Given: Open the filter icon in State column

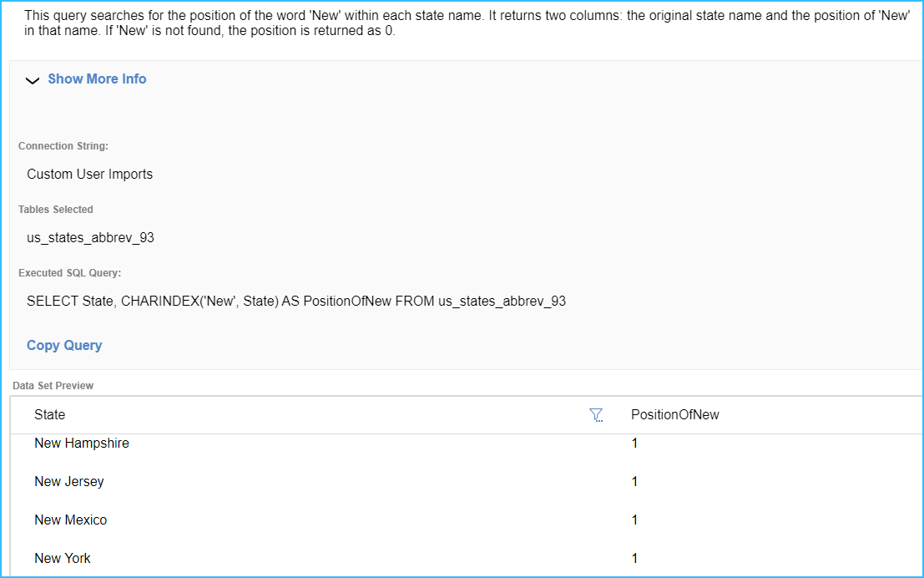Looking at the screenshot, I should click(596, 415).
